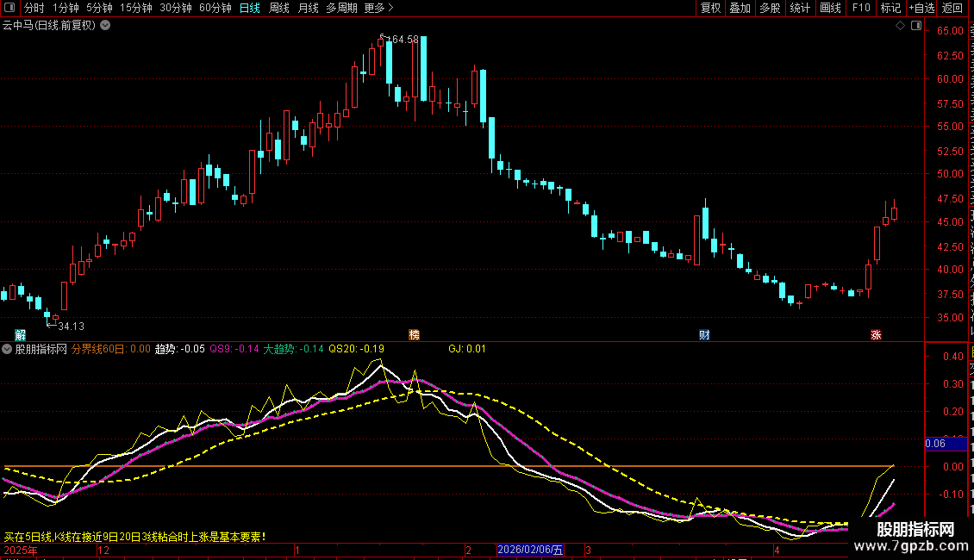
Task: Switch to 周线 weekly period tab
Action: (279, 8)
